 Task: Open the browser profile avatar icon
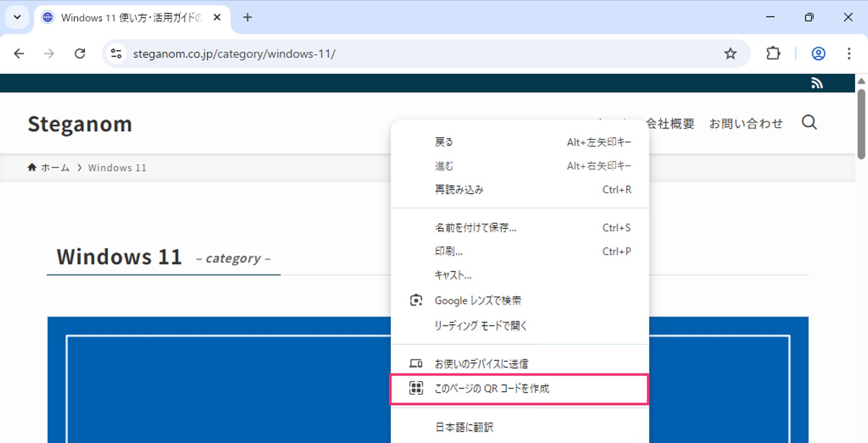coord(818,53)
